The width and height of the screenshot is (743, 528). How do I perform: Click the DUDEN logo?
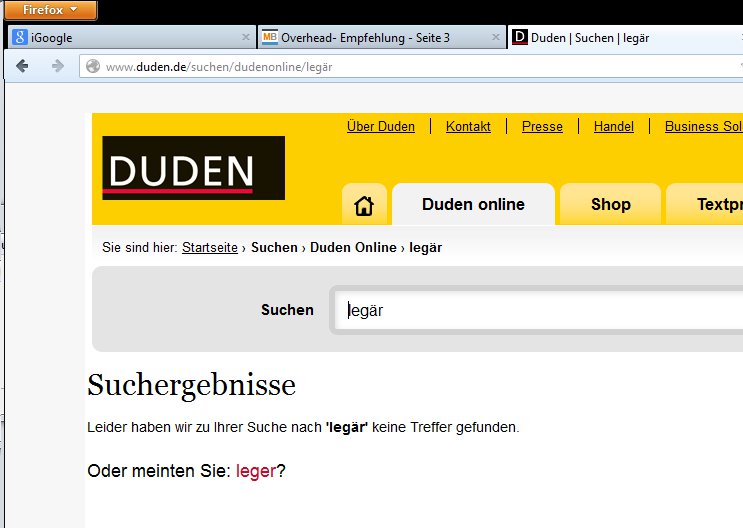pos(193,168)
